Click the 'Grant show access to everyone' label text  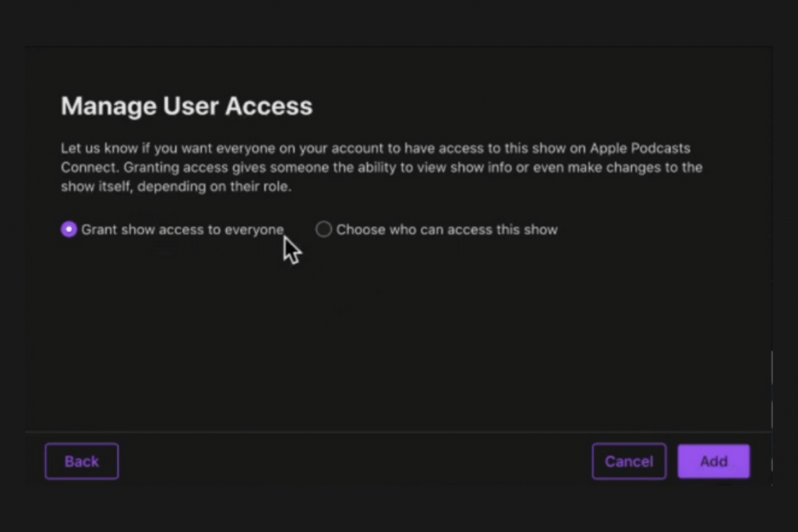(x=182, y=230)
